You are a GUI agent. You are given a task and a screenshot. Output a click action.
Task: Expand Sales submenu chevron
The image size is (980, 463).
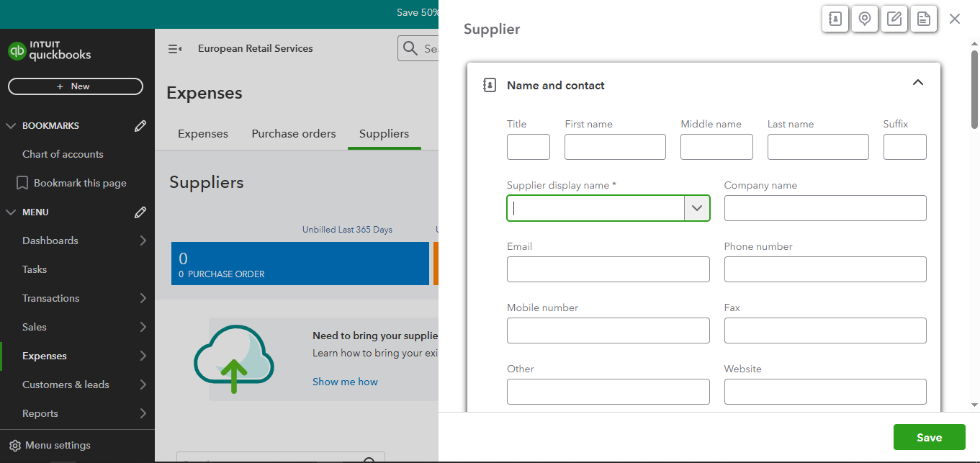pyautogui.click(x=143, y=327)
